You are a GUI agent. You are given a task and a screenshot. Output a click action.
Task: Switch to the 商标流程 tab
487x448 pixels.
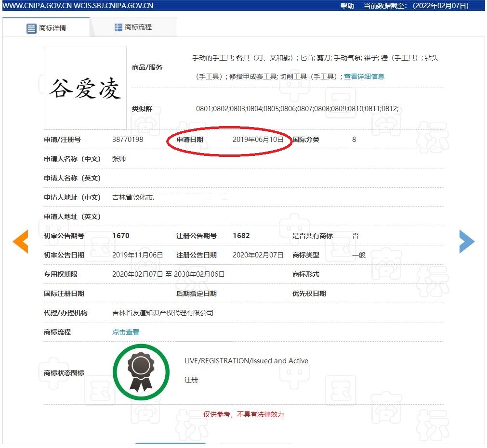point(133,27)
